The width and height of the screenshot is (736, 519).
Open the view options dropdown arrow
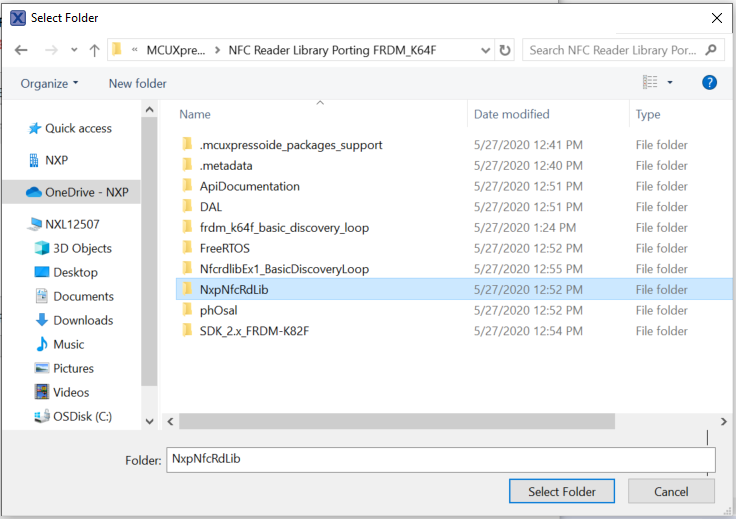[670, 83]
